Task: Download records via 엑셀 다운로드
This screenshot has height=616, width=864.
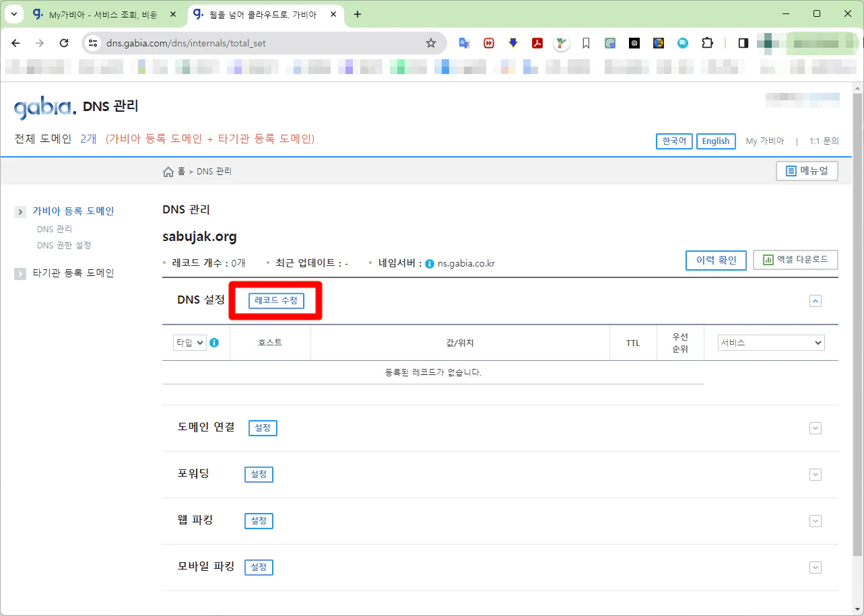Action: tap(795, 260)
